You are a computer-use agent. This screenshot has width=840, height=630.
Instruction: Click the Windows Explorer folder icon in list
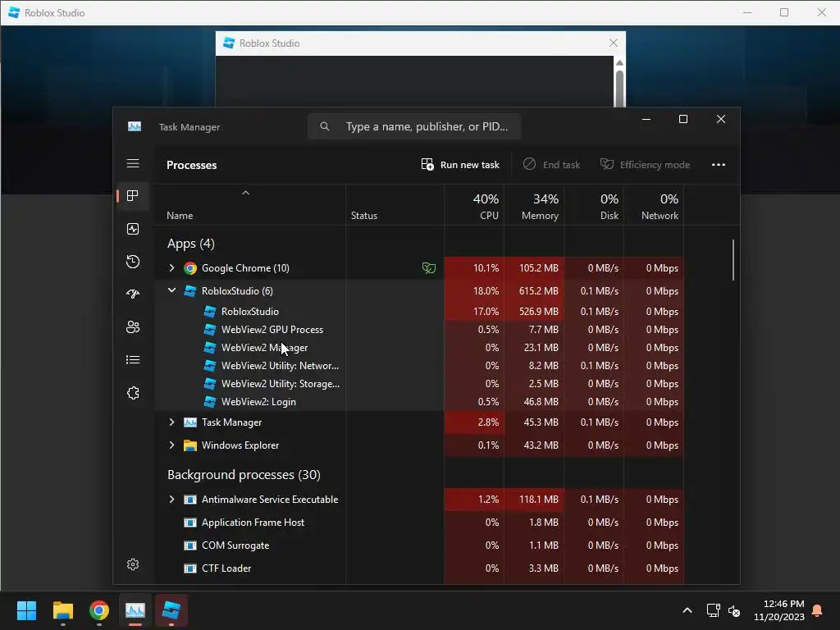click(x=190, y=445)
